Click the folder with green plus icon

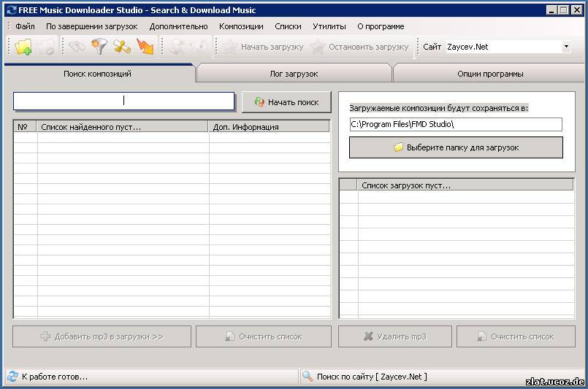23,47
